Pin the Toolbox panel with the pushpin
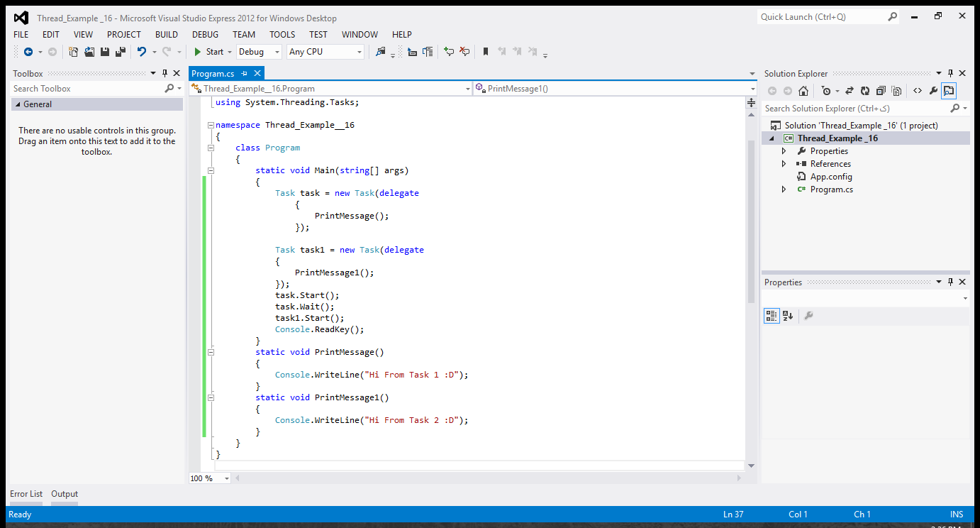 (165, 73)
